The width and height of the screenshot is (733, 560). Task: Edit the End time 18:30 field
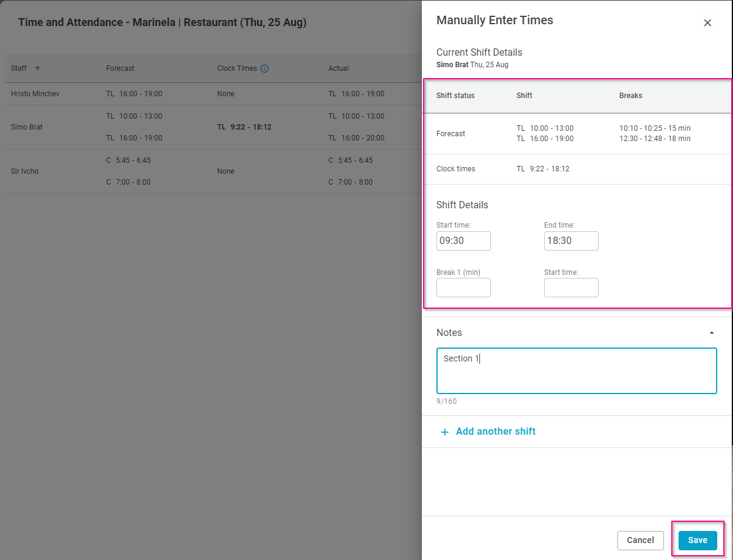pyautogui.click(x=571, y=240)
